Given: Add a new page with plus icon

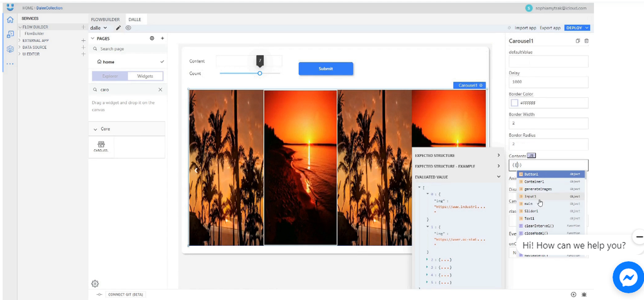Looking at the screenshot, I should 162,38.
